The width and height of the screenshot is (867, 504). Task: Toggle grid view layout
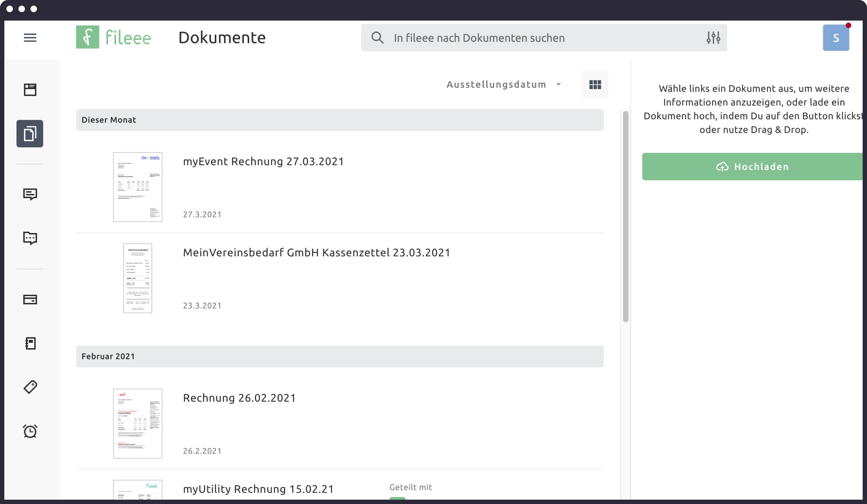click(595, 84)
